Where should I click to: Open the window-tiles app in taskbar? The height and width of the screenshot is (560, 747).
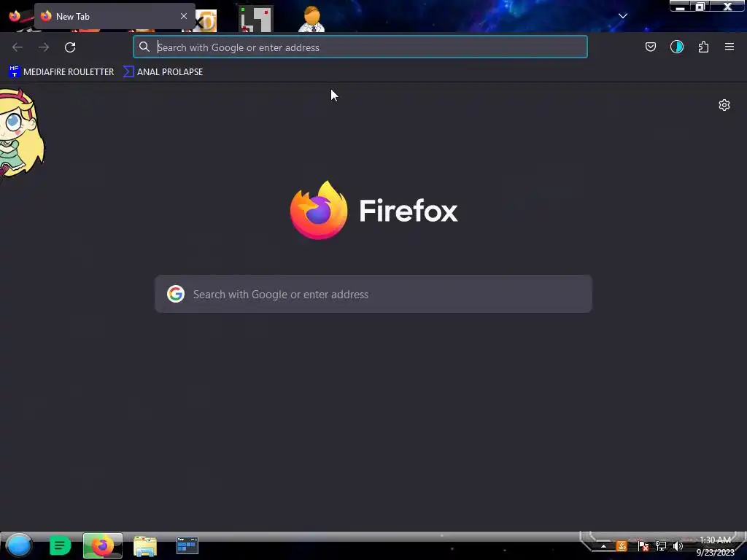pyautogui.click(x=187, y=545)
